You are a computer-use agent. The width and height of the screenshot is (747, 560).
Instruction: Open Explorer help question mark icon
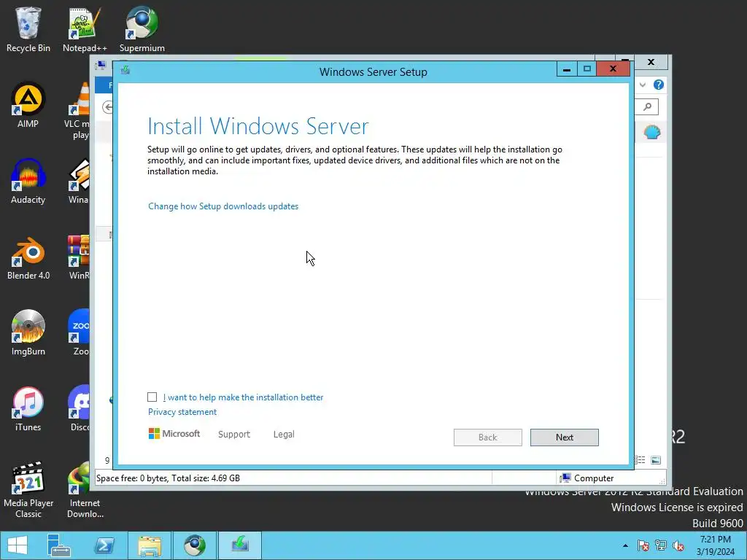pos(659,85)
